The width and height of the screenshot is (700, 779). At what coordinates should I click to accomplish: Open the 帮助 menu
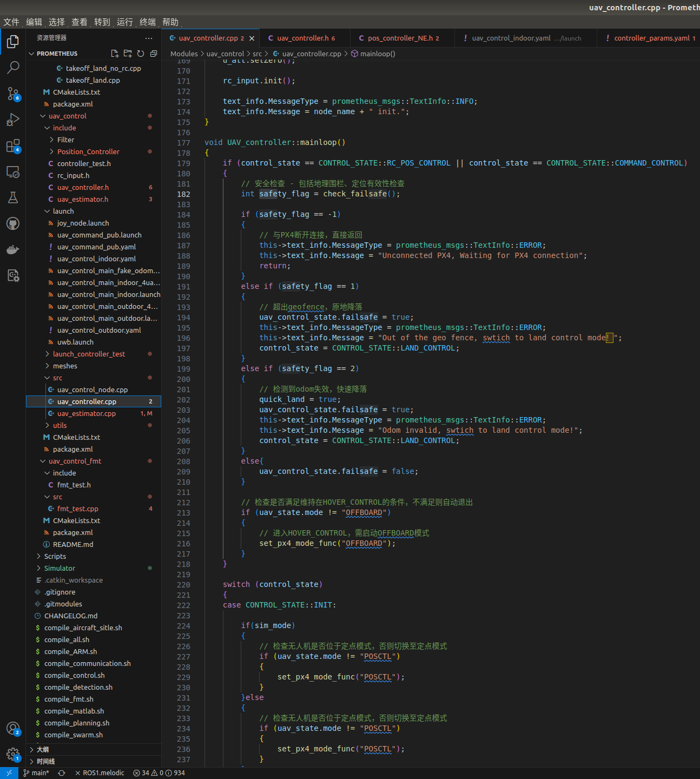pyautogui.click(x=170, y=22)
